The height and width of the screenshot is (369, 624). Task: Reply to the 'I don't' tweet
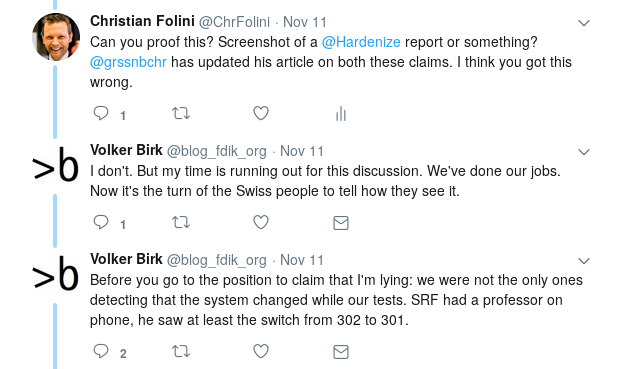(101, 222)
